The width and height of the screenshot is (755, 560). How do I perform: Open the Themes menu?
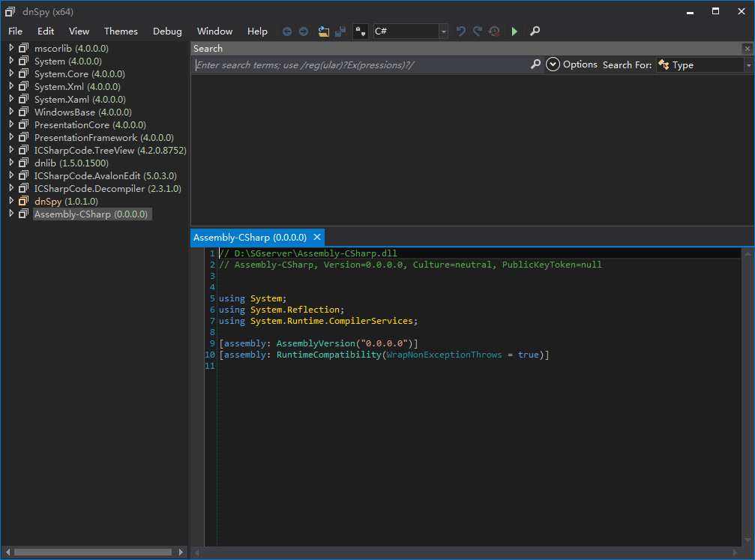(x=121, y=31)
